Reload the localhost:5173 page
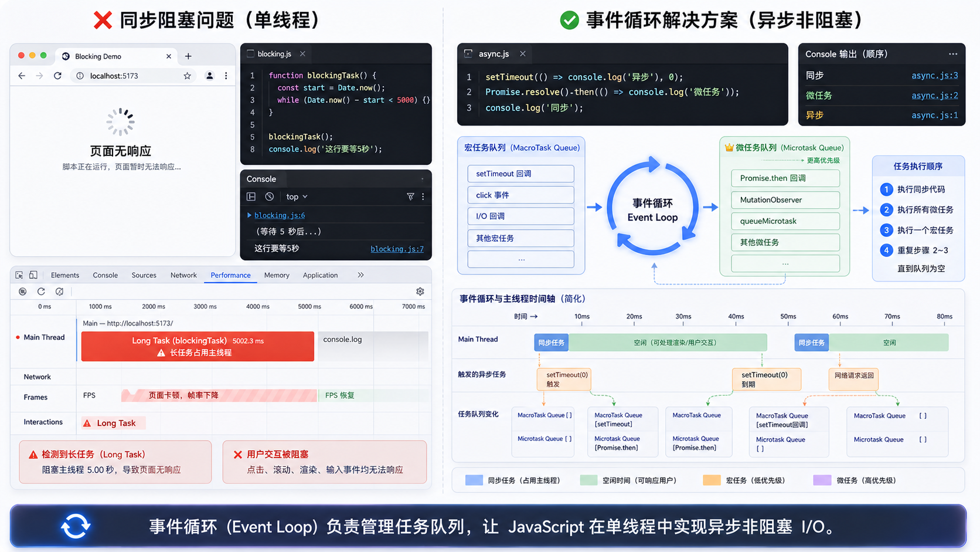The image size is (980, 552). [x=57, y=76]
